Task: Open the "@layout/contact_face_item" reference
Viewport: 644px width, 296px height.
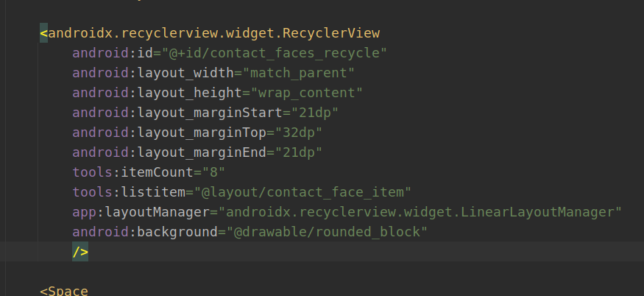Action: [x=304, y=192]
